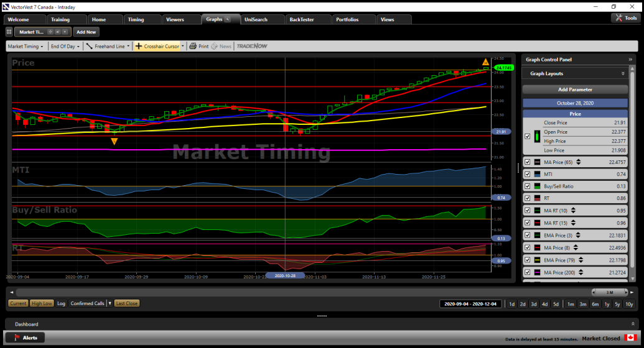Open the Crosshair Cursor dropdown arrow
The height and width of the screenshot is (348, 644).
[x=183, y=47]
